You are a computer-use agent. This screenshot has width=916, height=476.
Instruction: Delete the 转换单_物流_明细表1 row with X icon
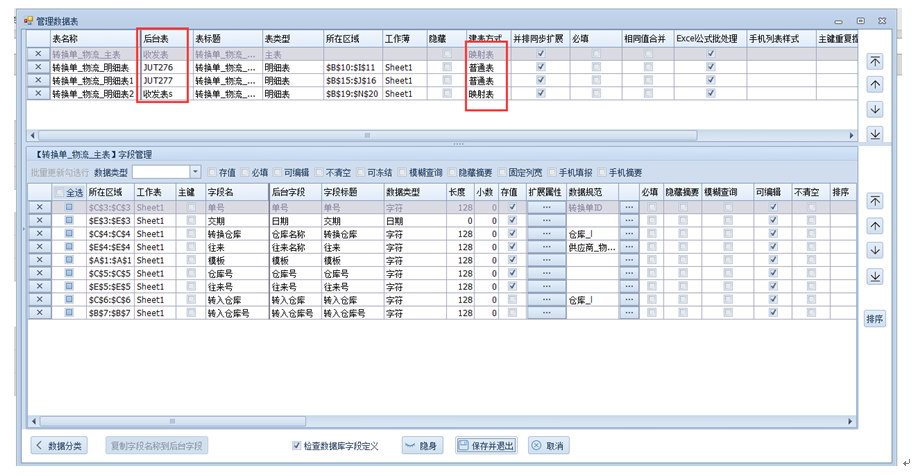38,80
